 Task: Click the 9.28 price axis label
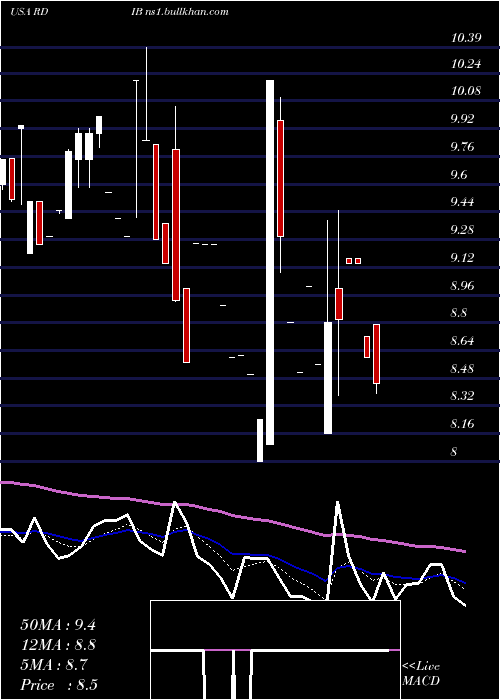(x=462, y=230)
